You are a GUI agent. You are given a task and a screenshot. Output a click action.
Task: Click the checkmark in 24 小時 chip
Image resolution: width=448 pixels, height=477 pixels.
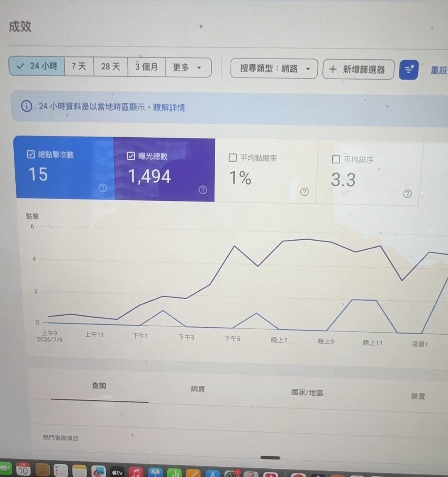click(20, 66)
